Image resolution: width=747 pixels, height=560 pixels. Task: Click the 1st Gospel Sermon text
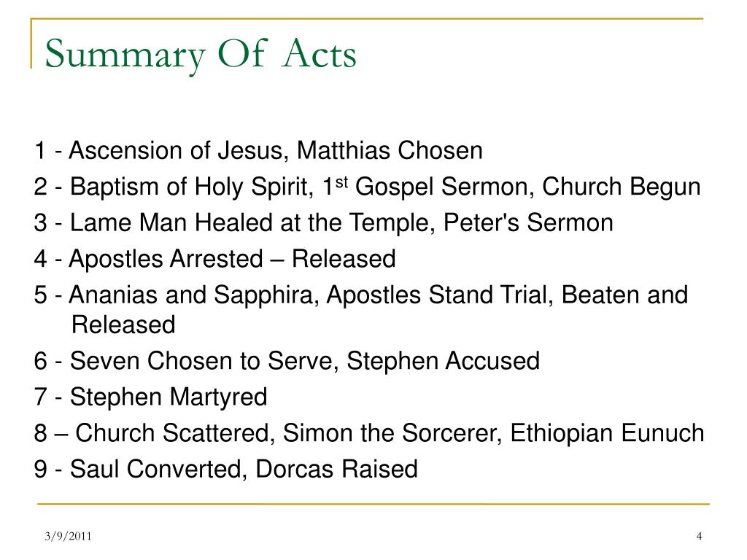pyautogui.click(x=428, y=187)
